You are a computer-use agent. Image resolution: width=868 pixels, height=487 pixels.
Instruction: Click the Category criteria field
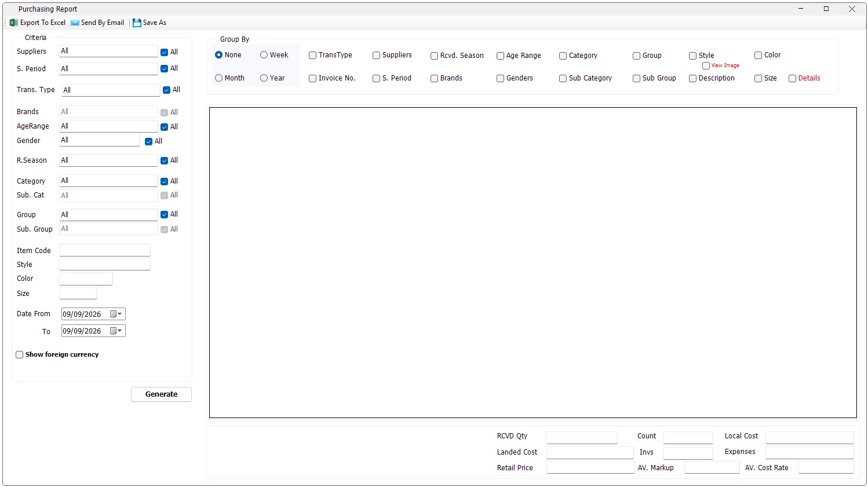(108, 181)
